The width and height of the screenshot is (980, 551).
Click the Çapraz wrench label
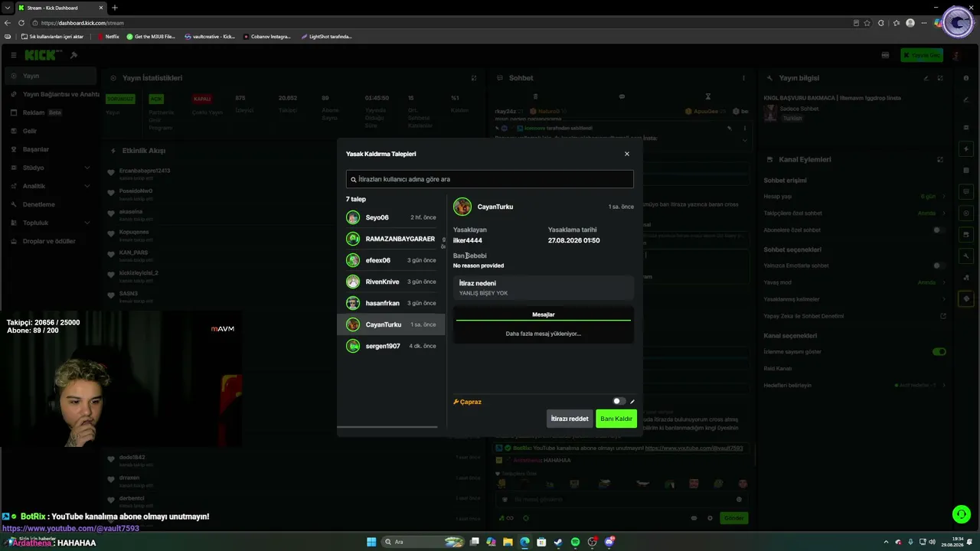click(x=468, y=402)
